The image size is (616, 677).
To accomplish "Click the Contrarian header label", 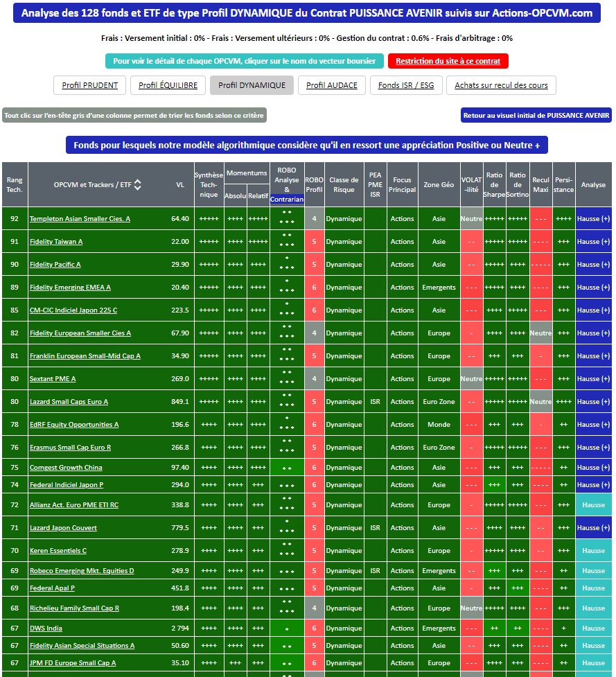I will (287, 200).
